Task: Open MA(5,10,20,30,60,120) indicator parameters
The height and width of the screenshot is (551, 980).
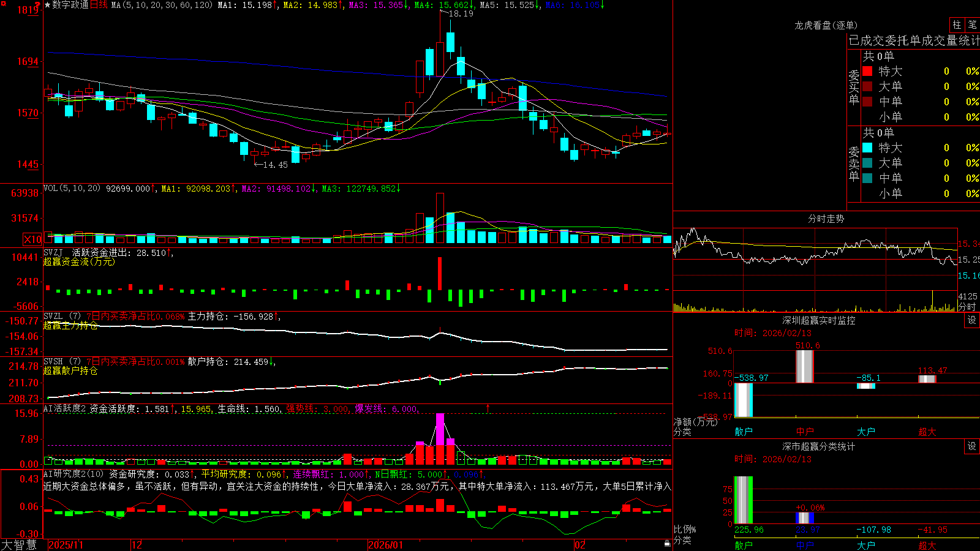Action: (x=162, y=5)
